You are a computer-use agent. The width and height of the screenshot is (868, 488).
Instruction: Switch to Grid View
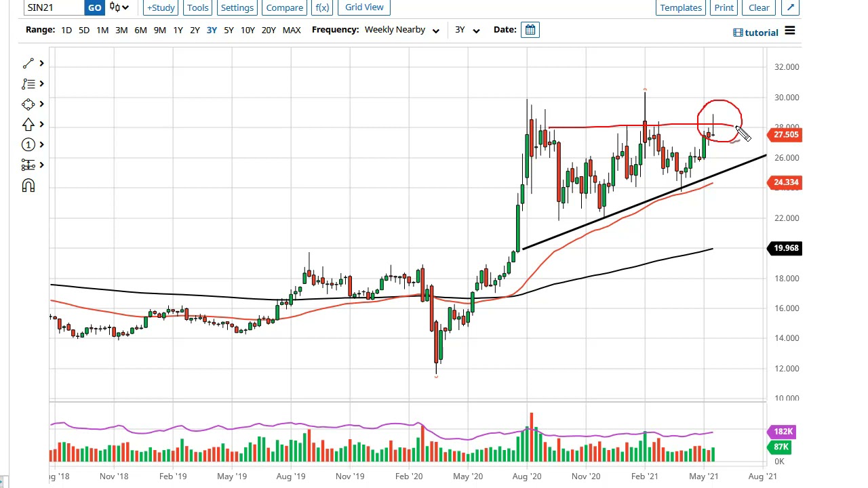point(364,7)
